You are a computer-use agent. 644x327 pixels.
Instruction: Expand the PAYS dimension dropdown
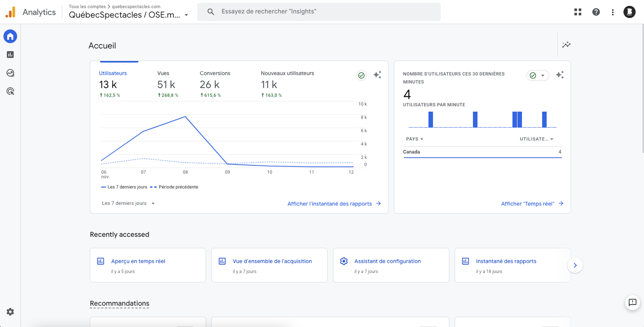click(415, 139)
